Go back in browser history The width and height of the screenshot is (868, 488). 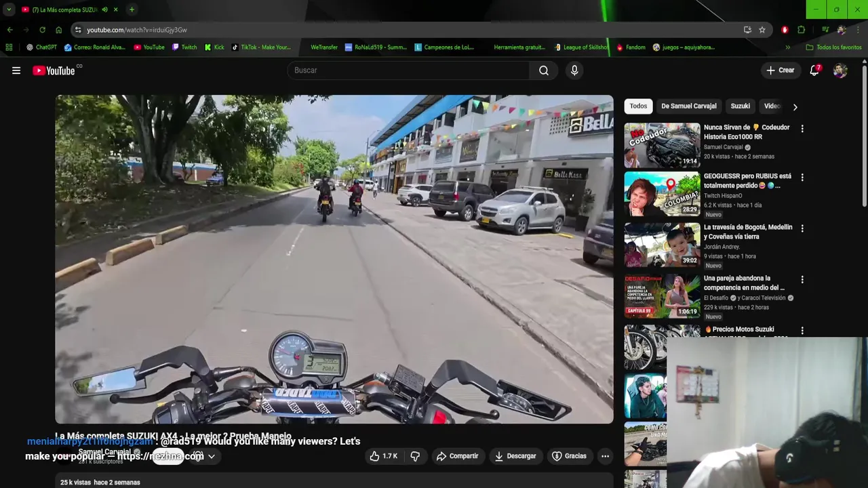[x=9, y=30]
